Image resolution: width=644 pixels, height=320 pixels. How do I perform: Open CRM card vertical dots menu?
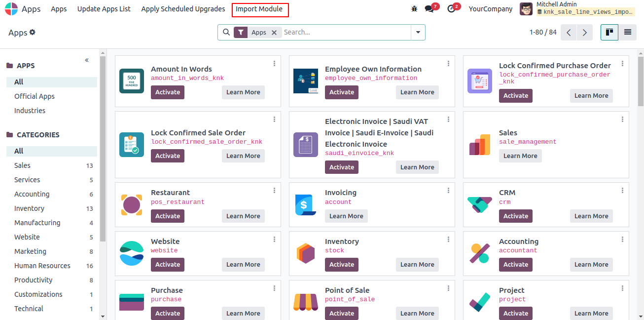click(x=622, y=191)
